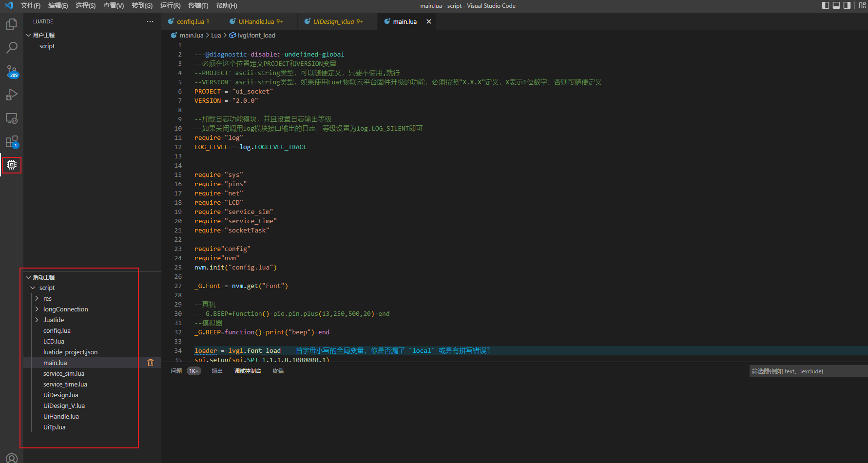Open LCD.lua in the file tree
Screen dimensions: 868x463
pyautogui.click(x=54, y=341)
